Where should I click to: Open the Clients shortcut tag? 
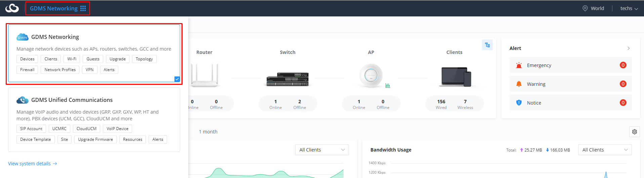51,59
